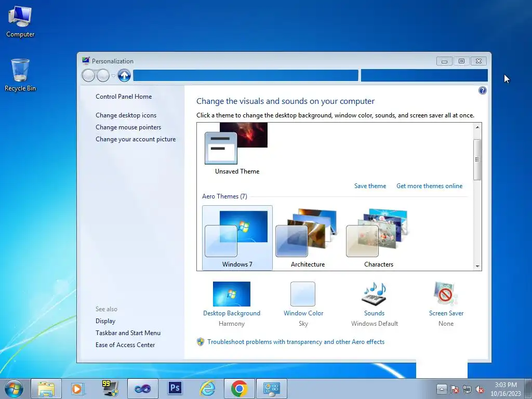The width and height of the screenshot is (532, 399).
Task: Open the infinity-logo app on the taskbar
Action: click(x=143, y=389)
